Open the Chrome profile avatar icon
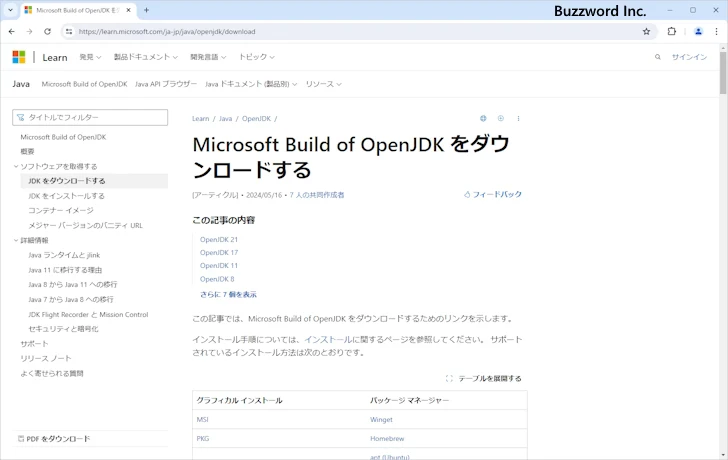728x460 pixels. click(x=698, y=32)
